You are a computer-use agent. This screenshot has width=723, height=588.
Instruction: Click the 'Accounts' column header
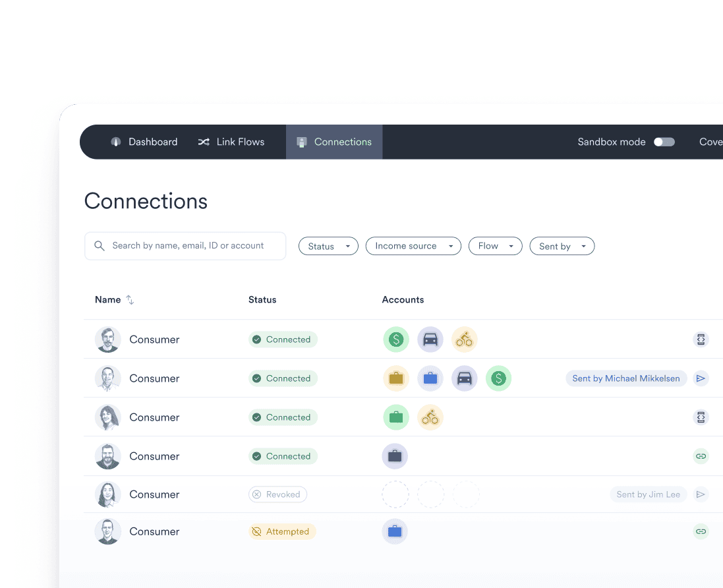pos(403,300)
